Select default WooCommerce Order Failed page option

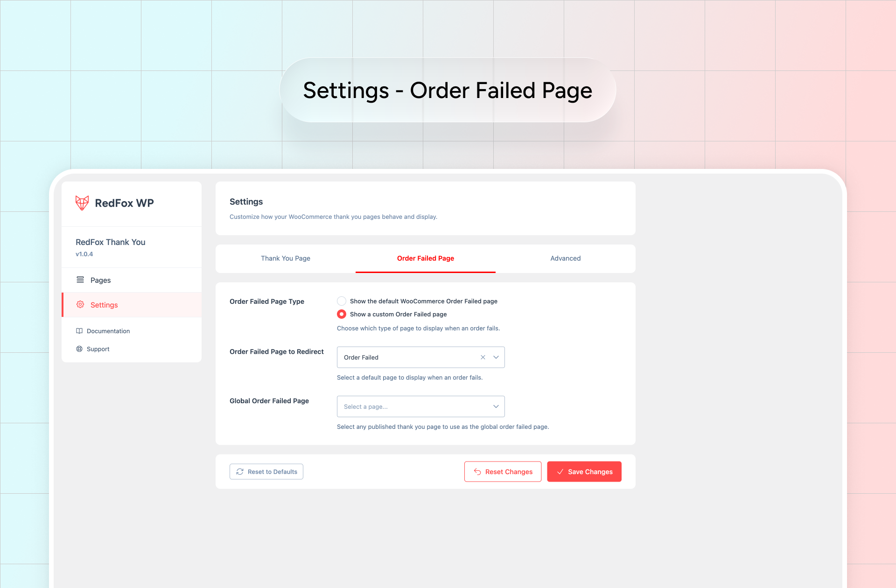tap(341, 301)
